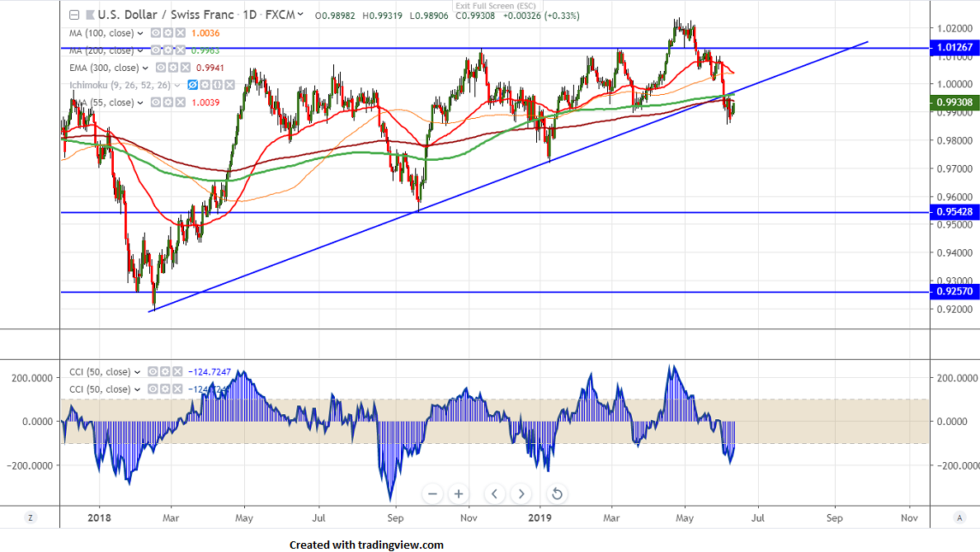Screen dimensions: 980x552
Task: Reset the chart view
Action: pyautogui.click(x=557, y=494)
